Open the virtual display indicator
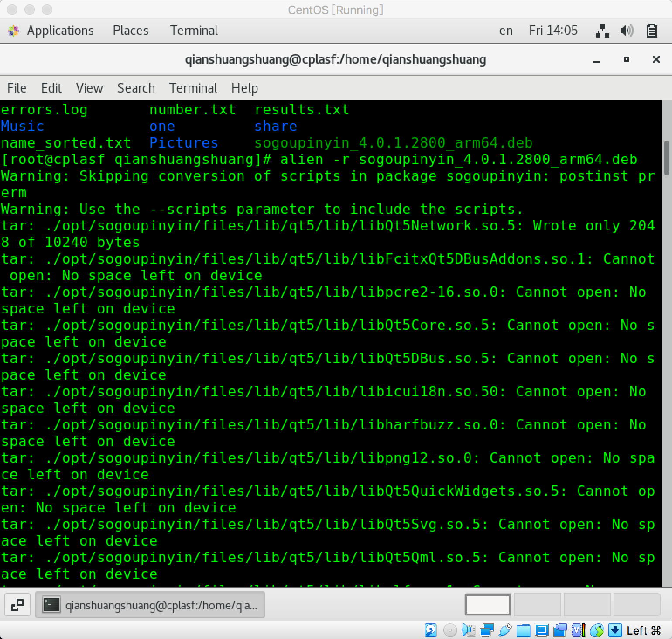 pyautogui.click(x=542, y=630)
